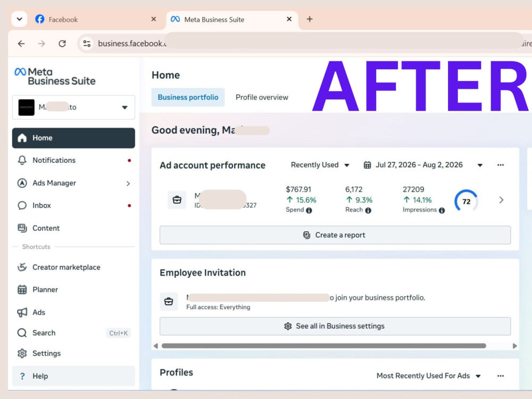The width and height of the screenshot is (532, 399).
Task: Click See all in Business settings
Action: click(x=335, y=326)
